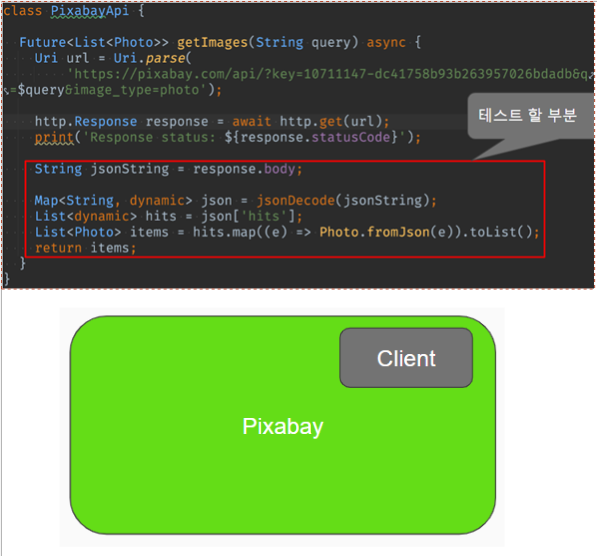This screenshot has width=597, height=556.
Task: Click the $query&image_type=photo line
Action: 112,90
